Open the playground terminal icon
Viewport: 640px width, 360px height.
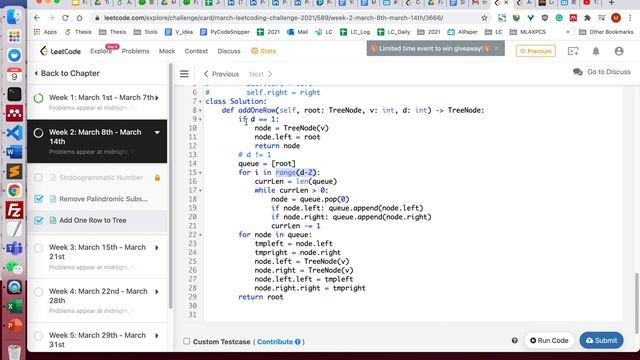pos(573,51)
